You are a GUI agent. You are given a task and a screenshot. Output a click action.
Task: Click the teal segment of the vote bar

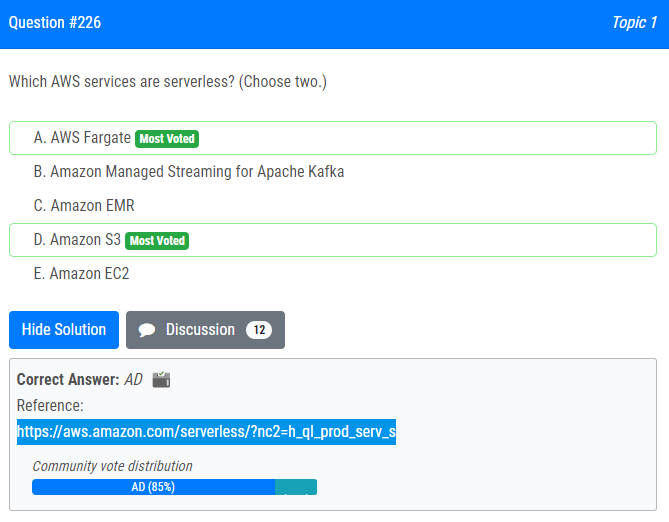[x=296, y=487]
